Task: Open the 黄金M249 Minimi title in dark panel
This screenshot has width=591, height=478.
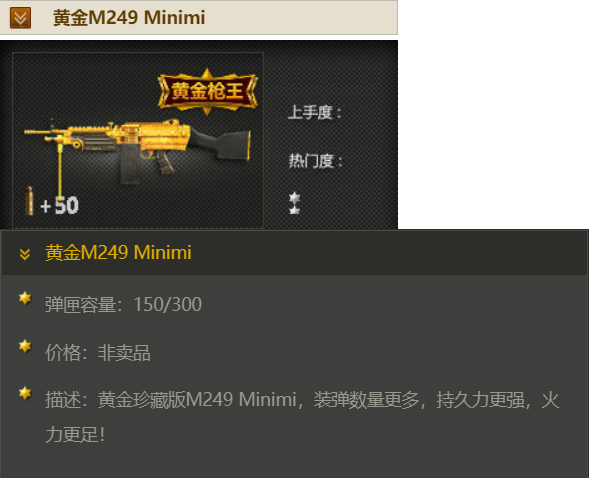Action: coord(118,252)
